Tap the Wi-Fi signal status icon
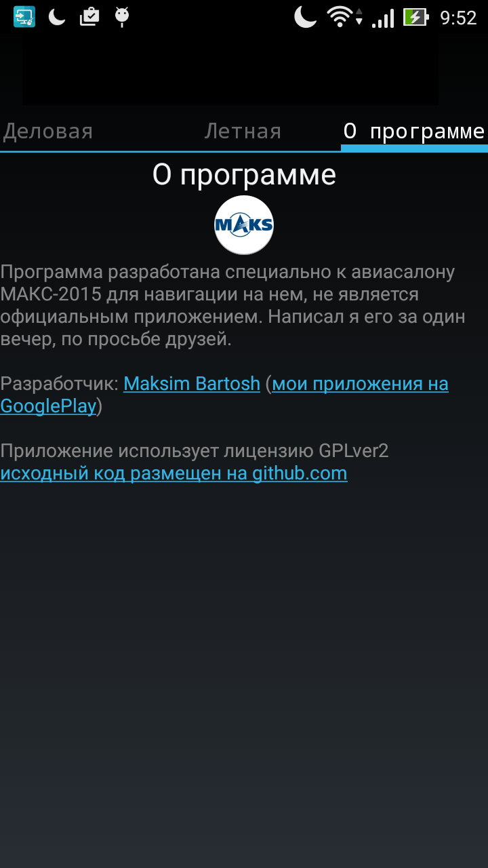The image size is (488, 868). tap(344, 17)
